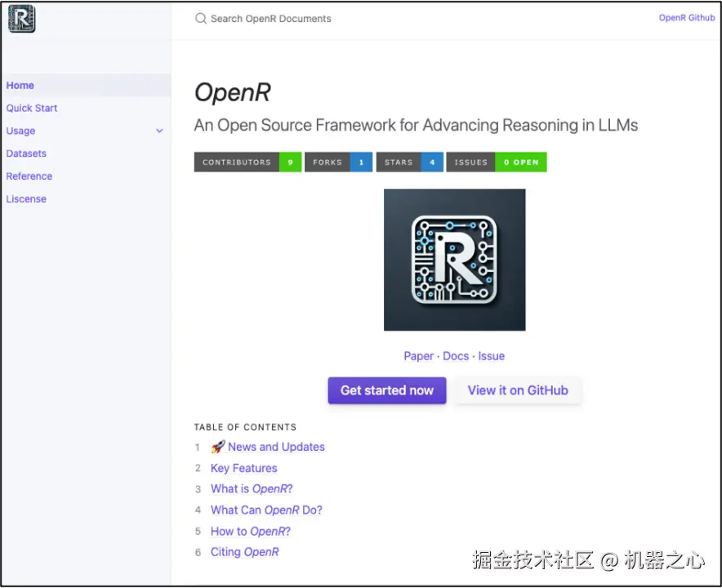The image size is (722, 588).
Task: Click the Forks 1 badge
Action: point(338,162)
